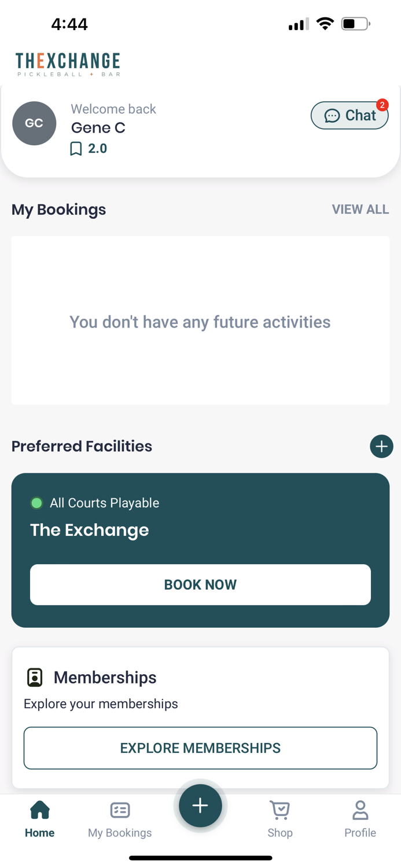Tap the Wi-Fi indicator in status bar
This screenshot has width=401, height=868.
pyautogui.click(x=325, y=24)
